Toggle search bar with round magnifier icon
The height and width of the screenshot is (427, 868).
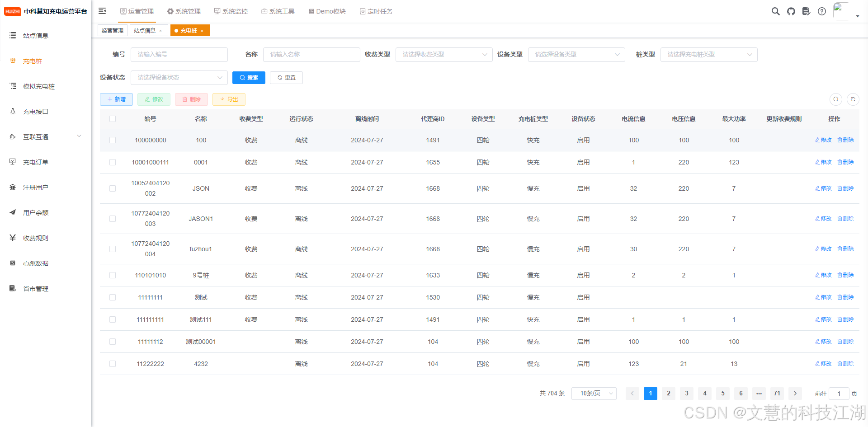pos(835,99)
